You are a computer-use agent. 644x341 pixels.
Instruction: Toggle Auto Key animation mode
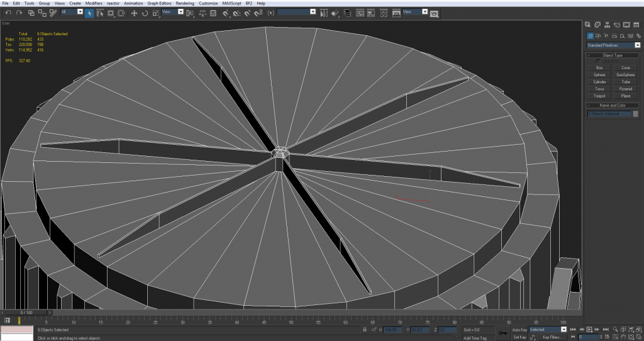519,330
